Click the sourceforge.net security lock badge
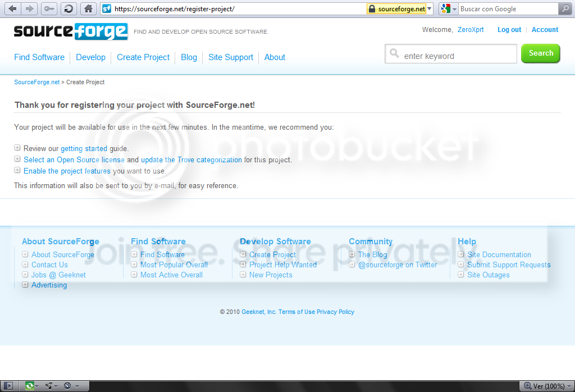 coord(396,9)
